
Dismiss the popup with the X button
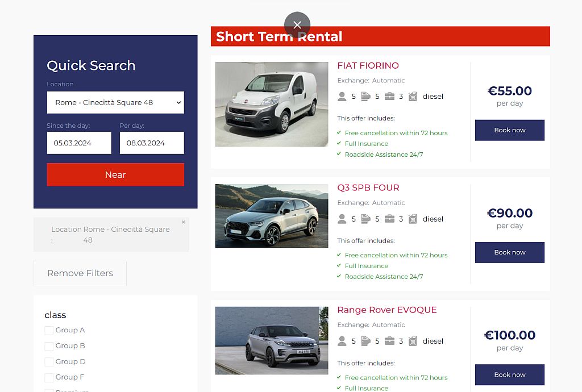click(297, 25)
